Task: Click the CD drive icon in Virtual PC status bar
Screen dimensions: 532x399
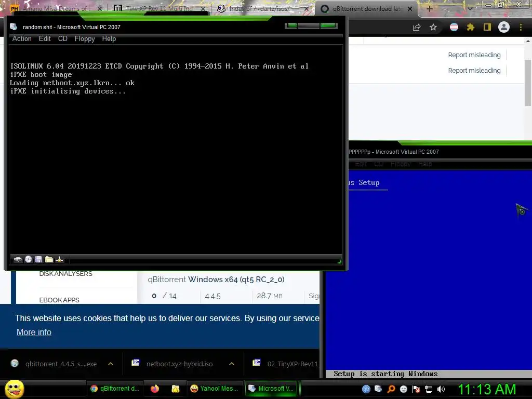Action: point(29,259)
